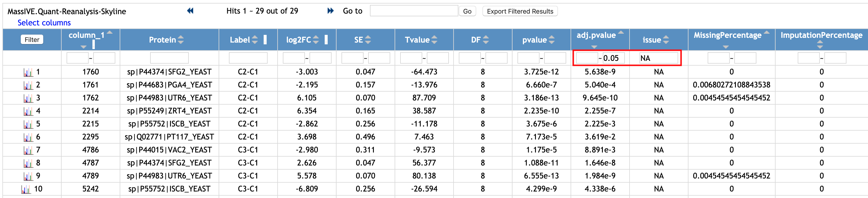The width and height of the screenshot is (868, 198).
Task: Go to next page with double-right arrows
Action: 330,11
